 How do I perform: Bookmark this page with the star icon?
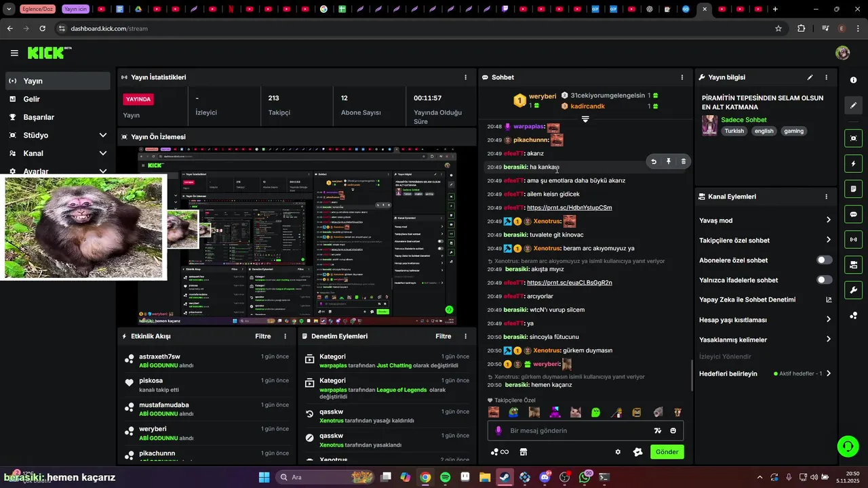tap(778, 28)
